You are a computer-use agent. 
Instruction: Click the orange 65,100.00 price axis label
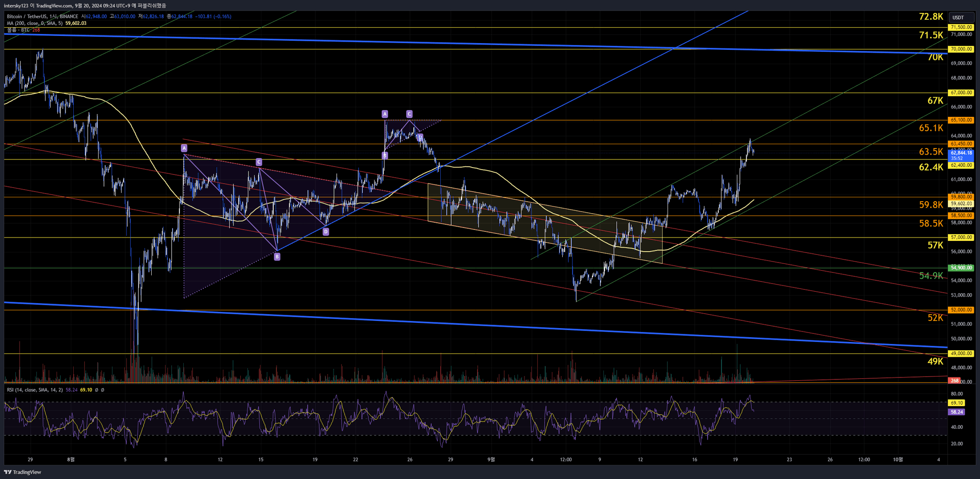[961, 120]
